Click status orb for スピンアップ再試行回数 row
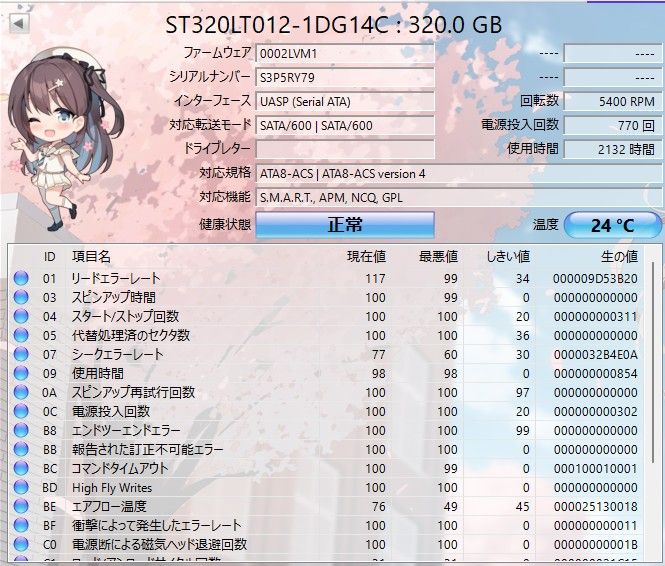 pos(21,392)
